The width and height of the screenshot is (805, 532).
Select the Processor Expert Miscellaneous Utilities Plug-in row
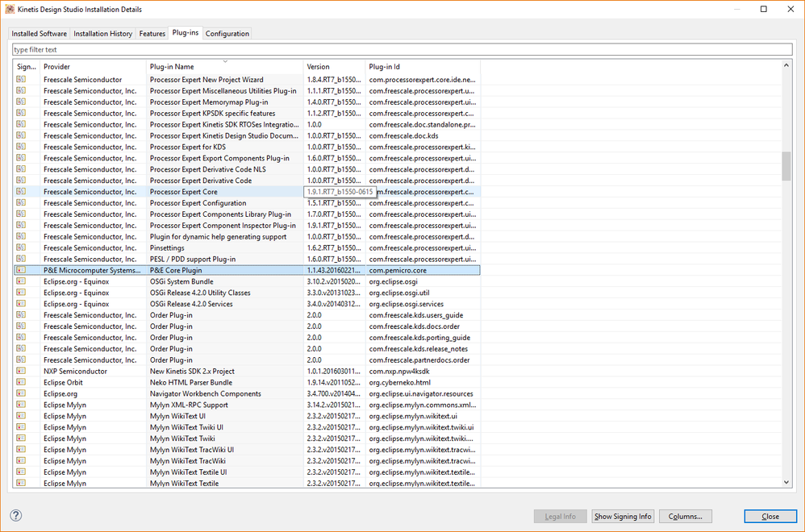(247, 91)
